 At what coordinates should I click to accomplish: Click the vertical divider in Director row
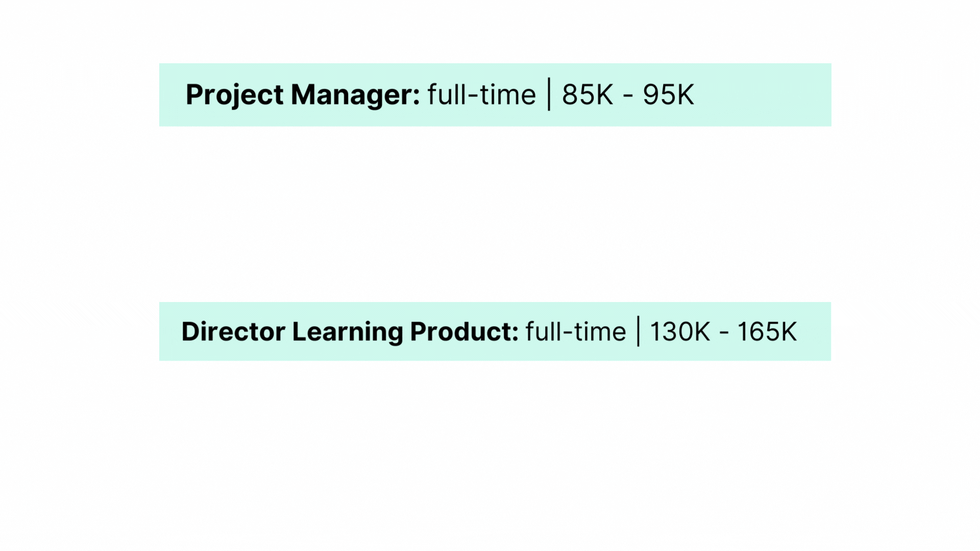pyautogui.click(x=638, y=331)
